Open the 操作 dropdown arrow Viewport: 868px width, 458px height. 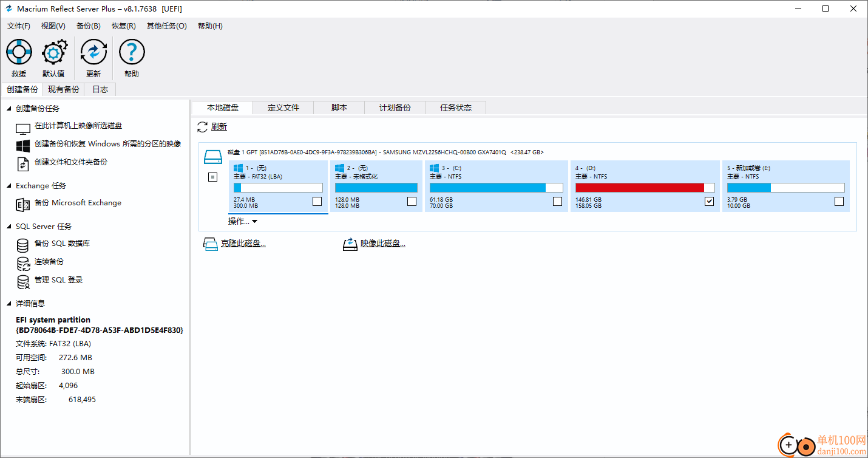pos(255,222)
